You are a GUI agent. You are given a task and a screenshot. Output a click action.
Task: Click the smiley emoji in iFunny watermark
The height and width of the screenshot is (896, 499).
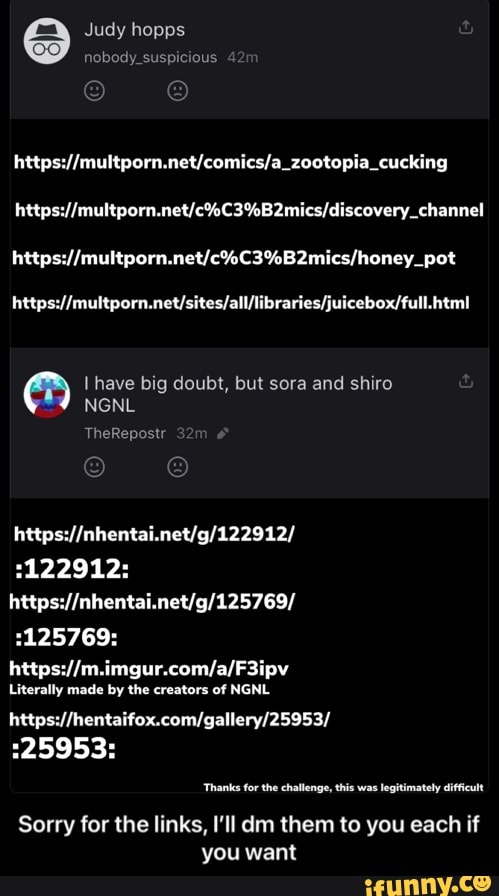[482, 882]
